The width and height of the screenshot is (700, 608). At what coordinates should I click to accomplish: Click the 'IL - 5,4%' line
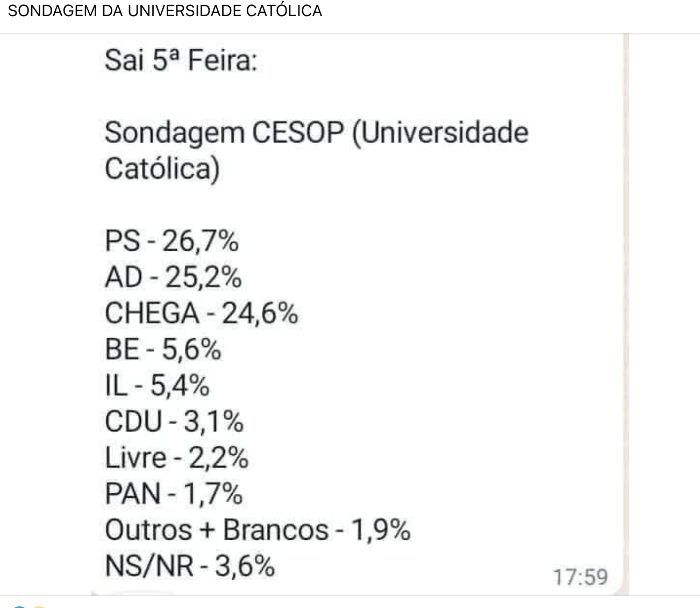click(x=157, y=385)
